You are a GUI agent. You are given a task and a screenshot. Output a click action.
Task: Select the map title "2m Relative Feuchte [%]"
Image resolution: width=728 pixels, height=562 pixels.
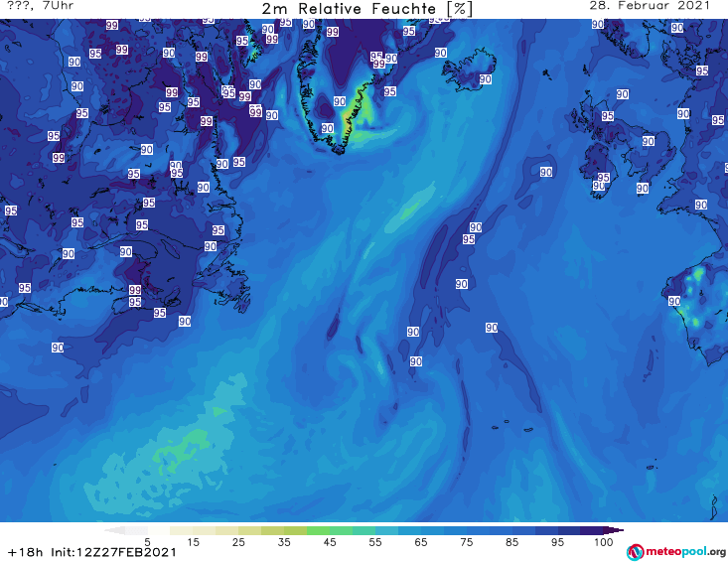coord(367,8)
